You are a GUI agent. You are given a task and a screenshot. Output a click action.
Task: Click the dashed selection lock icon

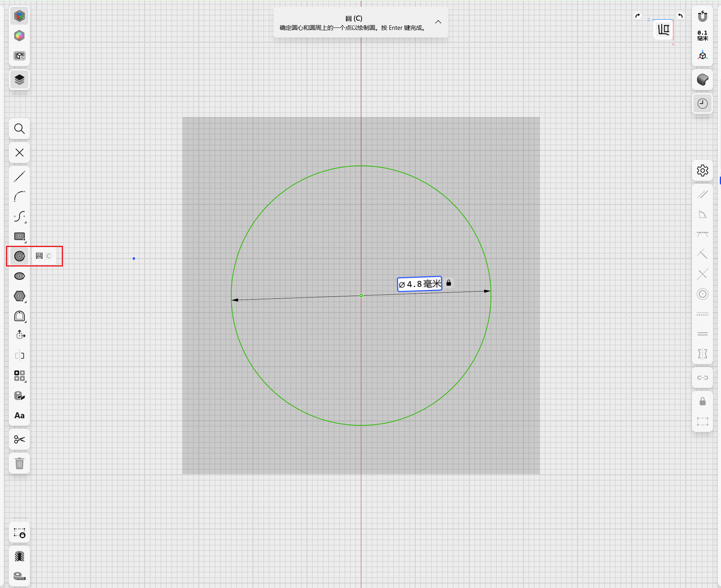click(20, 533)
